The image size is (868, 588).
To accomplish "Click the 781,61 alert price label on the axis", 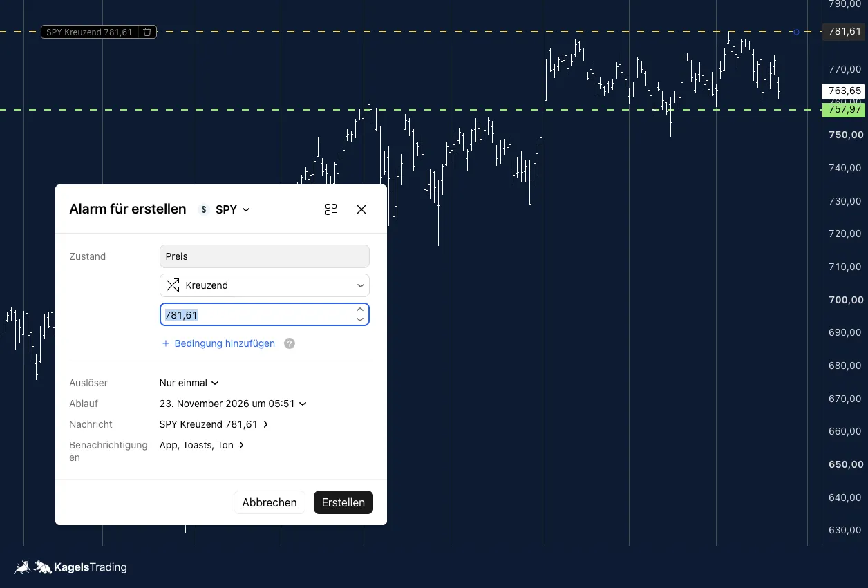I will pyautogui.click(x=845, y=32).
